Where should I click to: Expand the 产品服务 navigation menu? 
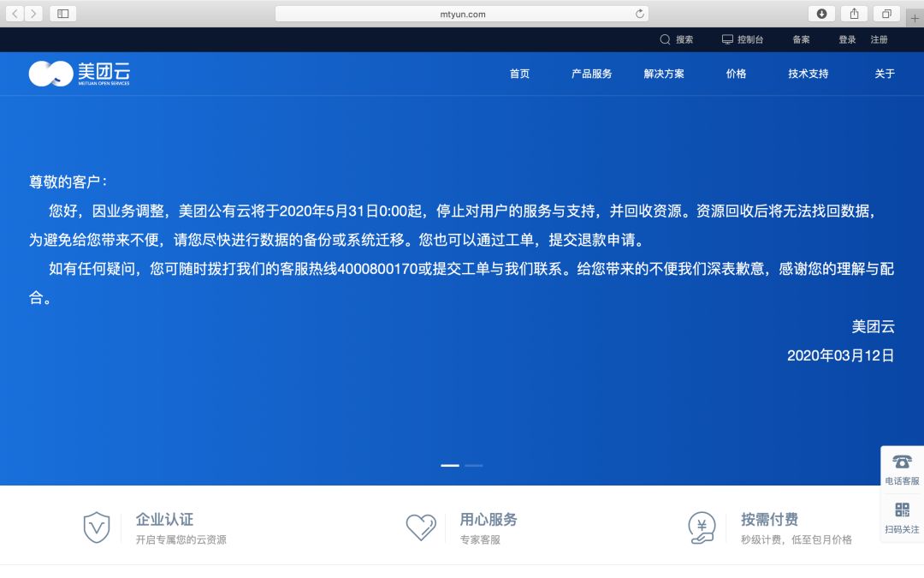coord(591,74)
